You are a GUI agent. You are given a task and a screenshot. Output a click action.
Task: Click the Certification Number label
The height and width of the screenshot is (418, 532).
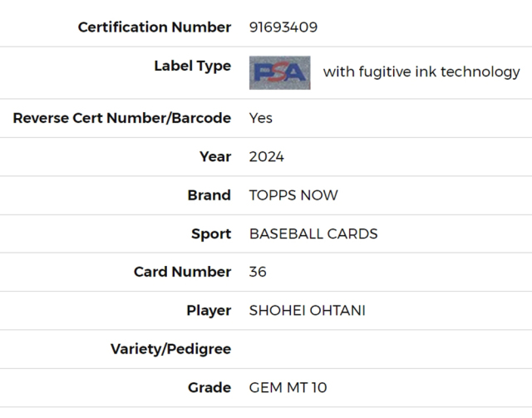coord(155,27)
